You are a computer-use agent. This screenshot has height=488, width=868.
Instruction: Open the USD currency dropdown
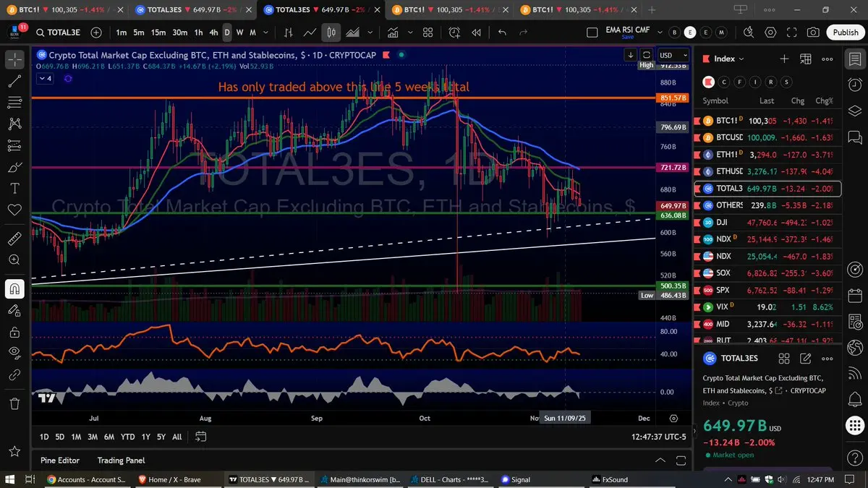coord(673,55)
